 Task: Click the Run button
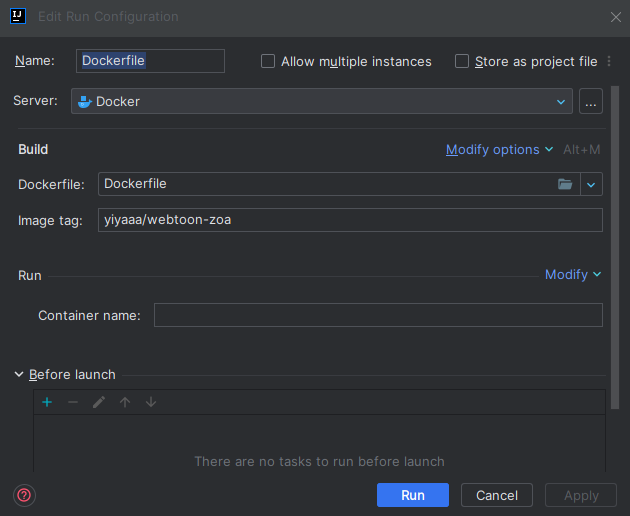(413, 495)
